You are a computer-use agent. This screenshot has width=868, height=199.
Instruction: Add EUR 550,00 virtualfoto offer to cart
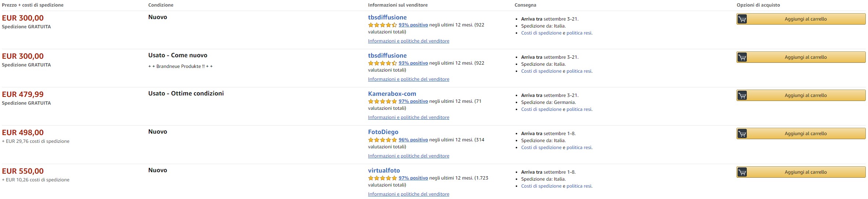[805, 172]
